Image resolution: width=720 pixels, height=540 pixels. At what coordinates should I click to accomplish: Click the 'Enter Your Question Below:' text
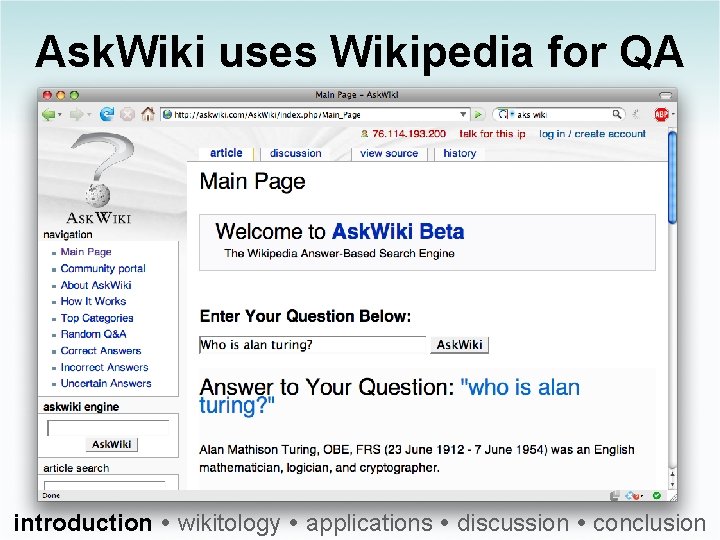pos(305,316)
